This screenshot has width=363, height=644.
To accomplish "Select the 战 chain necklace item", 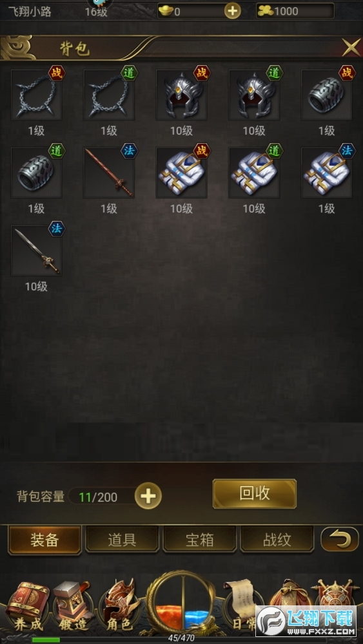I will tap(36, 95).
